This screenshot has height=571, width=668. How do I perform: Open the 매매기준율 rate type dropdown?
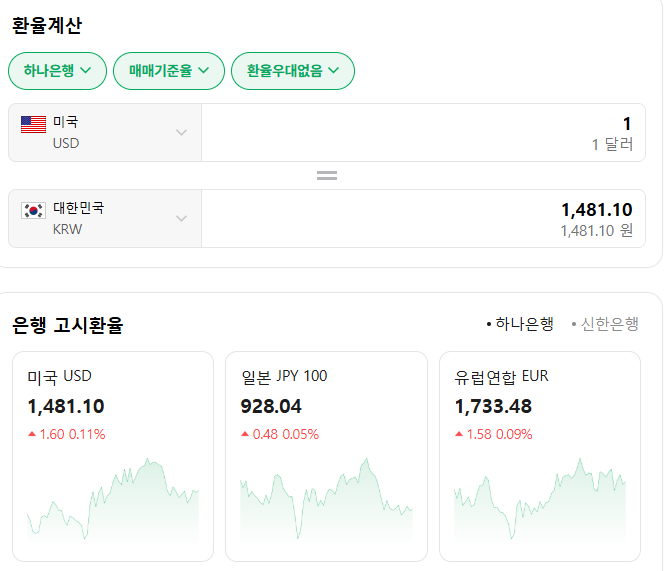pyautogui.click(x=168, y=70)
